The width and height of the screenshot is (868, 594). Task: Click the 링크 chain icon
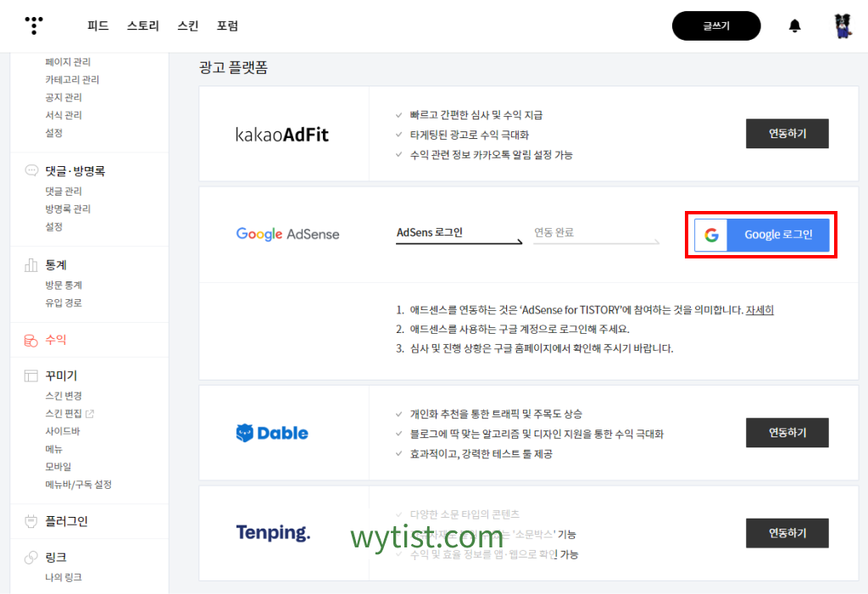click(x=31, y=557)
